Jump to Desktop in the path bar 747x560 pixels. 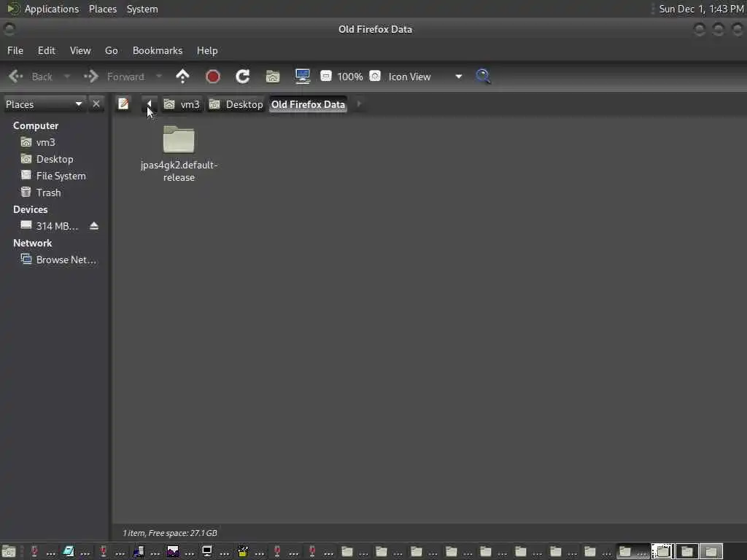click(x=236, y=104)
